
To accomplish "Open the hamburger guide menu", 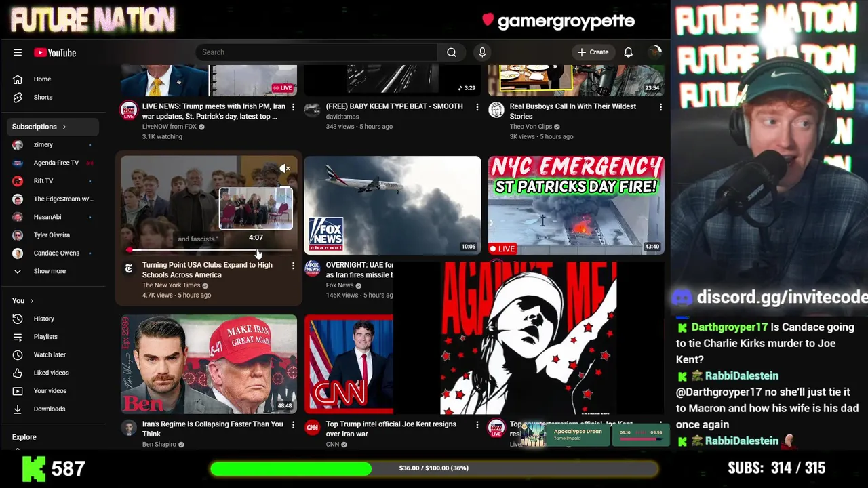I will tap(18, 52).
